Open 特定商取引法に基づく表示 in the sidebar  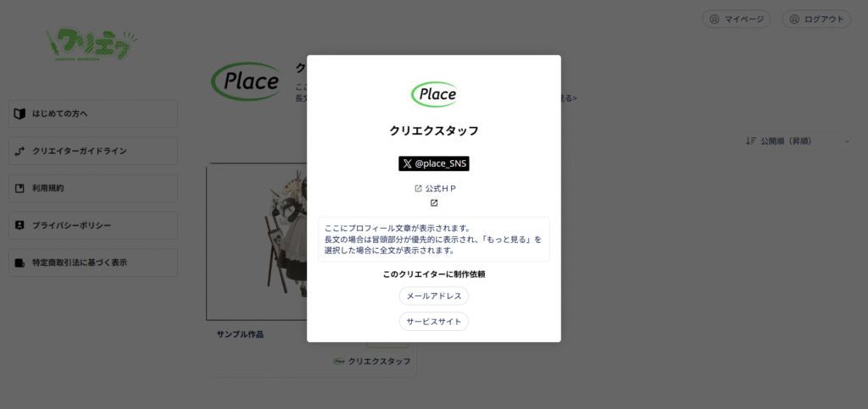tap(93, 263)
